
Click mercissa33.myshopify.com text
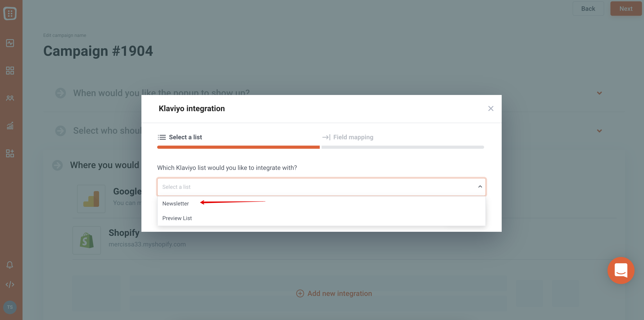click(147, 244)
